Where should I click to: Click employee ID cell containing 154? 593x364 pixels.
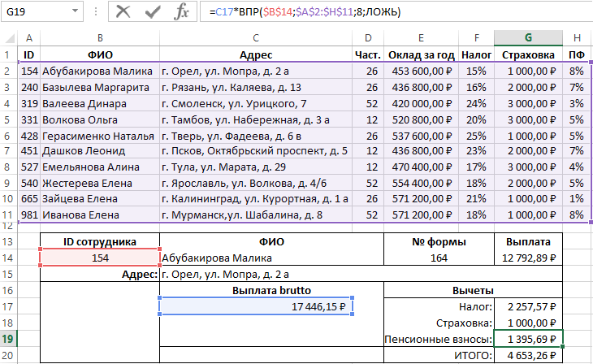[99, 258]
